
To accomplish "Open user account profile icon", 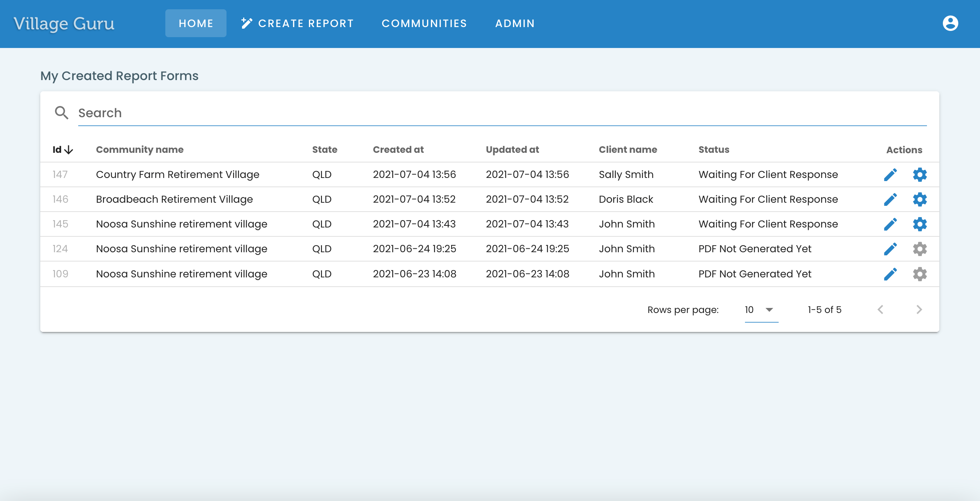I will point(950,23).
